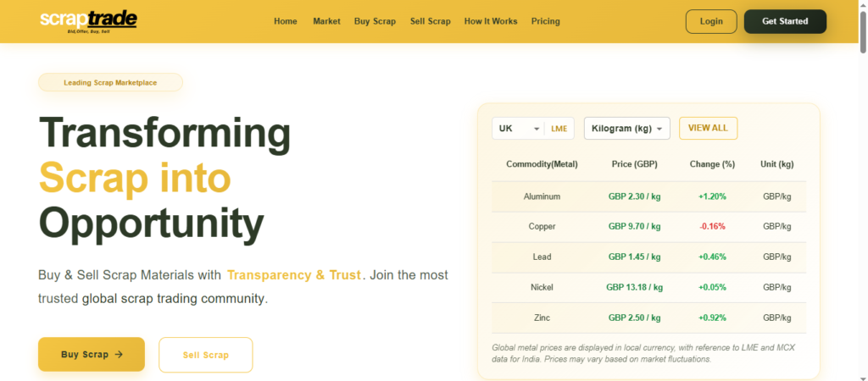The height and width of the screenshot is (381, 868).
Task: Click the ScrapTrade logo
Action: [88, 21]
